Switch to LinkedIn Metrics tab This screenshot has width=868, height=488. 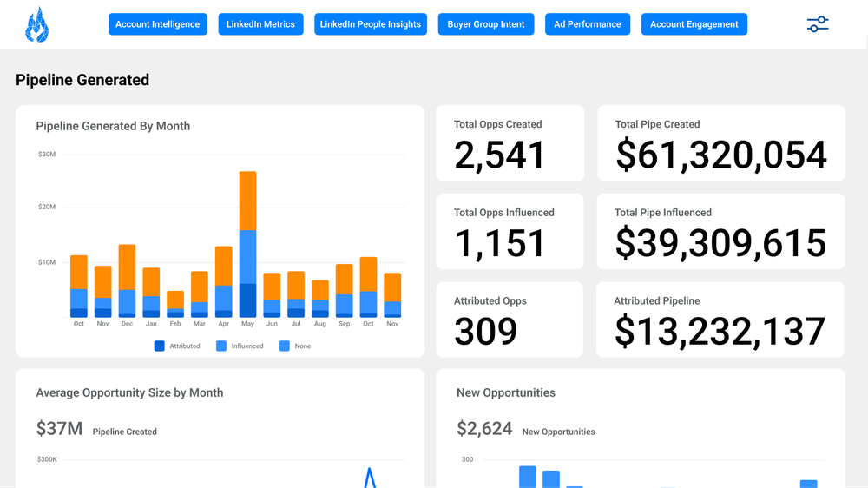click(x=260, y=24)
